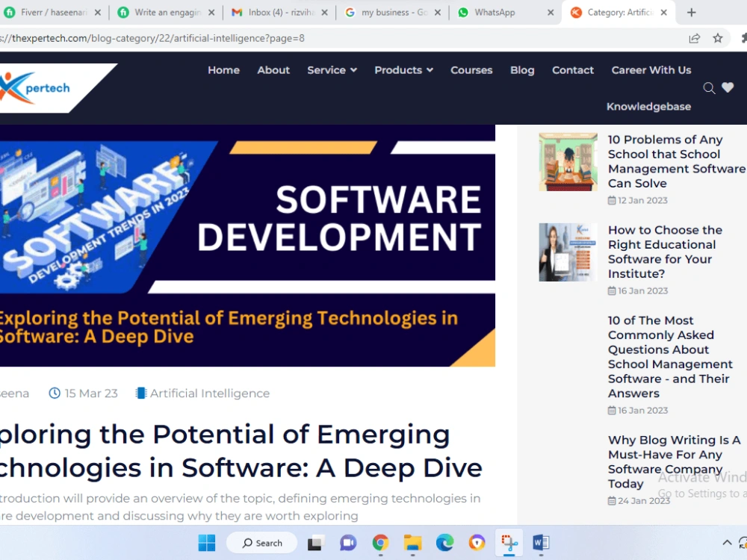Navigate to Courses

471,70
